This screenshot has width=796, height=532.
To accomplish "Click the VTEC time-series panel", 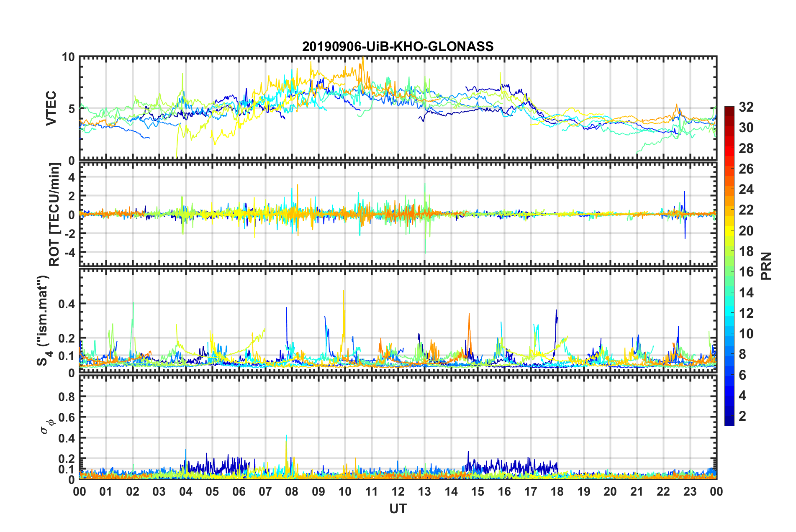I will click(x=398, y=108).
